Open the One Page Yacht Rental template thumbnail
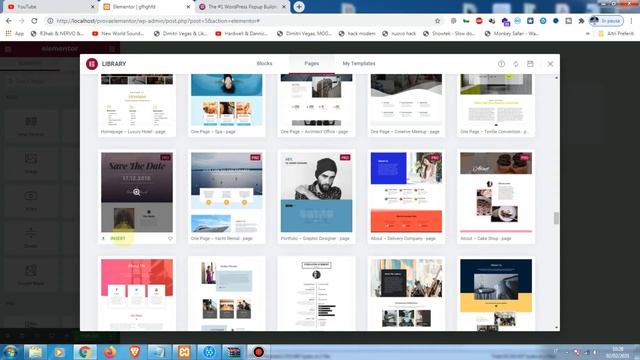The width and height of the screenshot is (640, 360). click(227, 192)
